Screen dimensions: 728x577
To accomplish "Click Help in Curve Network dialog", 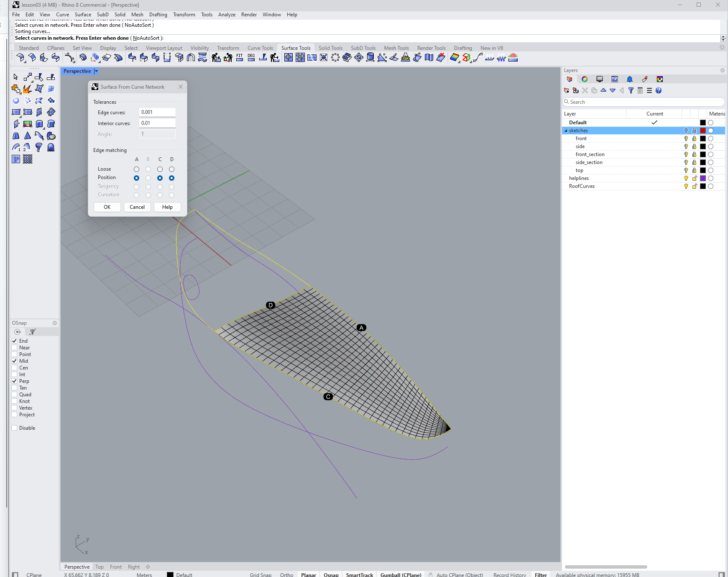I will [x=167, y=207].
